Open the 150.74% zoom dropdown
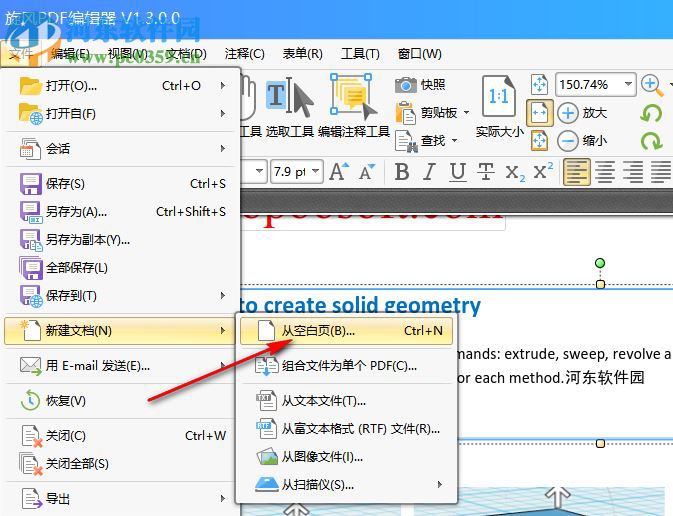Viewport: 673px width, 516px height. [628, 84]
